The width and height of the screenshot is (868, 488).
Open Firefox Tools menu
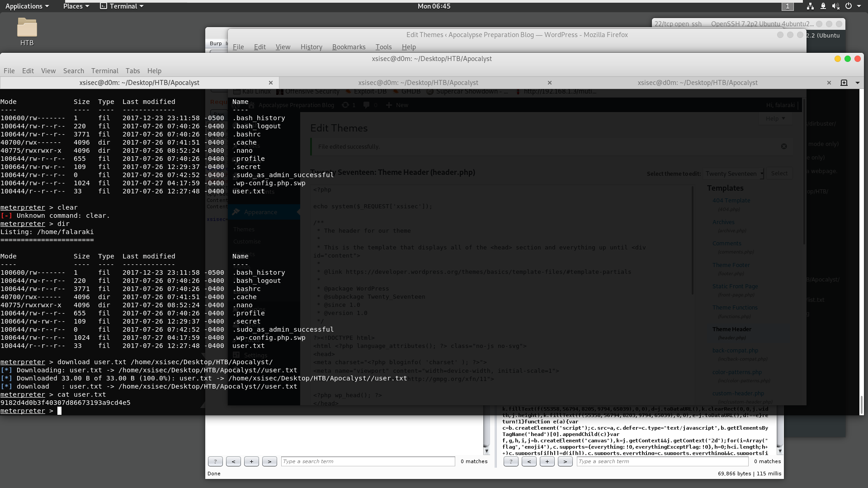click(384, 47)
